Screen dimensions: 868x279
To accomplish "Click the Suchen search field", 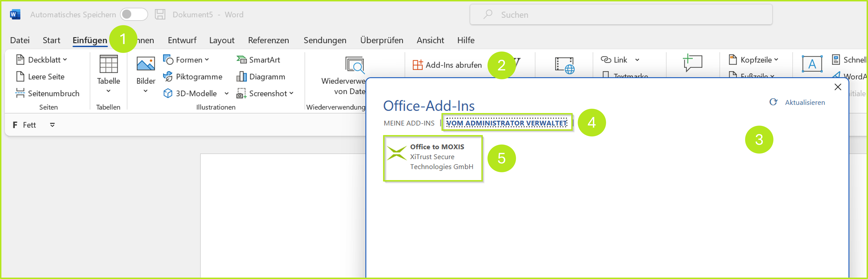I will 621,15.
